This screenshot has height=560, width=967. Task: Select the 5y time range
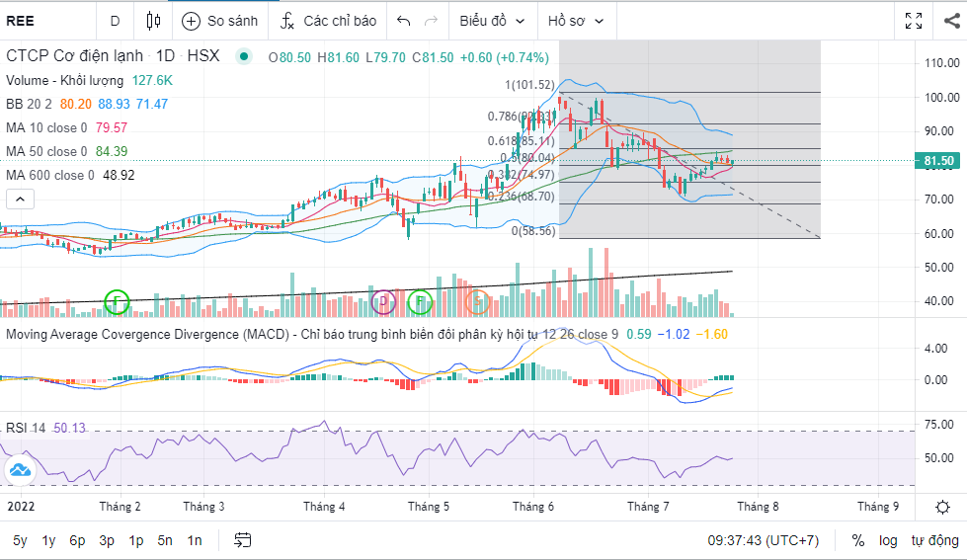pyautogui.click(x=20, y=540)
